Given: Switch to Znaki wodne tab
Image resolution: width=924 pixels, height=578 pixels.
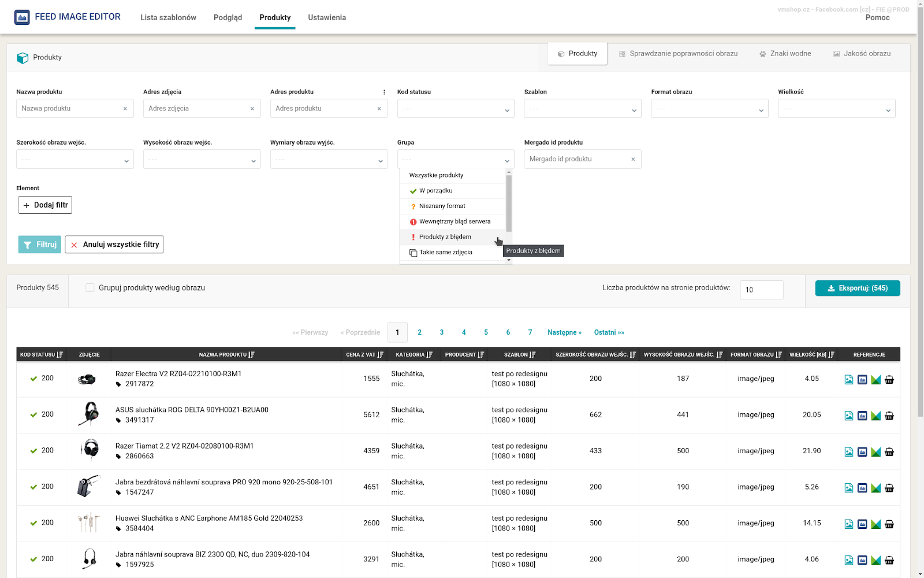Looking at the screenshot, I should click(785, 54).
